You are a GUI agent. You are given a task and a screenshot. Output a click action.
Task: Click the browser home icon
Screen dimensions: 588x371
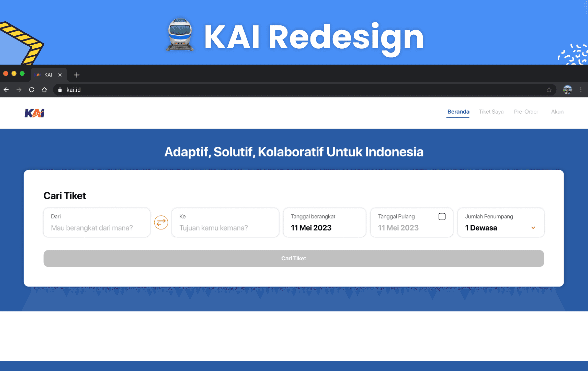(44, 90)
